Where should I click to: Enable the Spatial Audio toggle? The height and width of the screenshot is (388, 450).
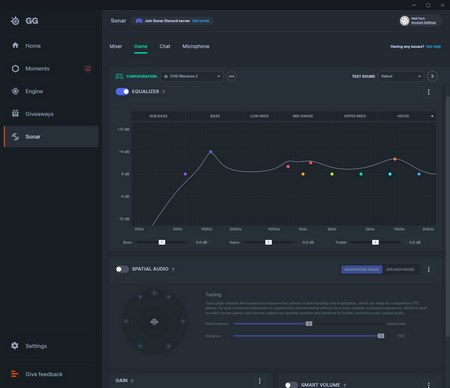point(122,269)
